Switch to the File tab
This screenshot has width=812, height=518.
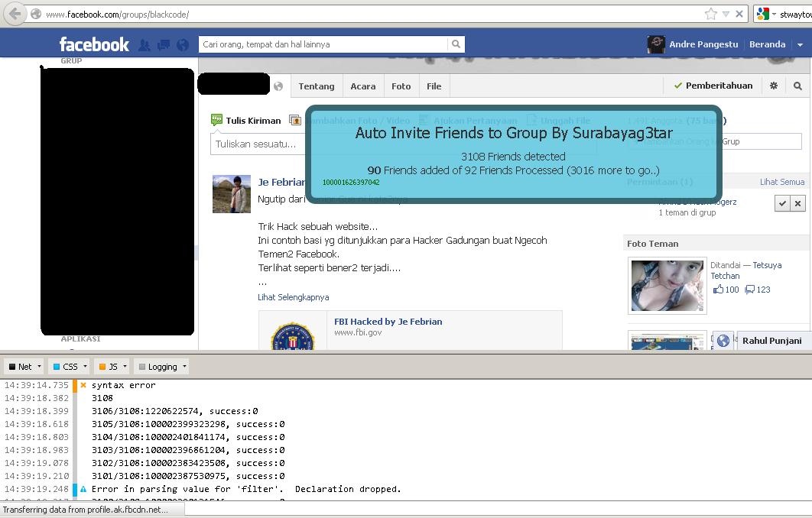point(434,86)
